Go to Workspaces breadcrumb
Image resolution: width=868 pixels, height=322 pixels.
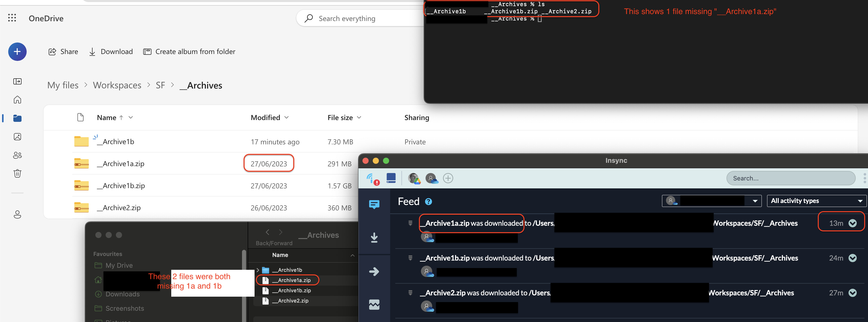pos(117,85)
